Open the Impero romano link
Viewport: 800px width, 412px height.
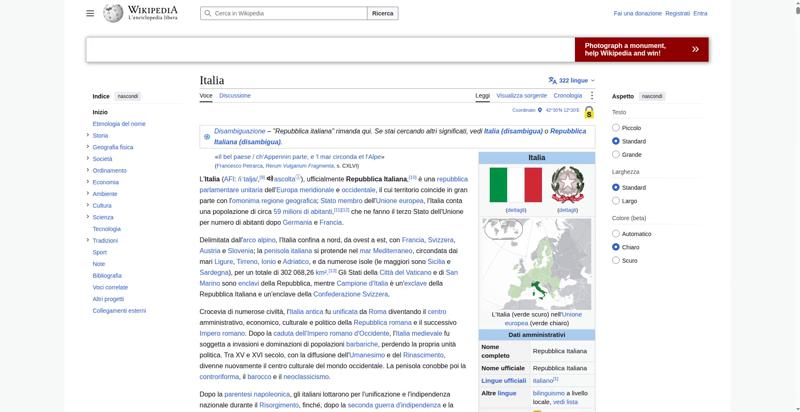tap(222, 333)
